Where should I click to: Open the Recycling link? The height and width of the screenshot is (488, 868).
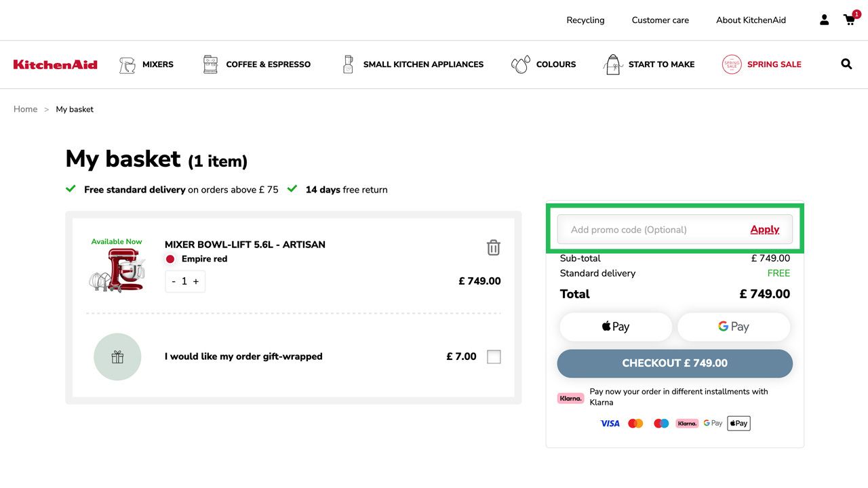click(586, 20)
